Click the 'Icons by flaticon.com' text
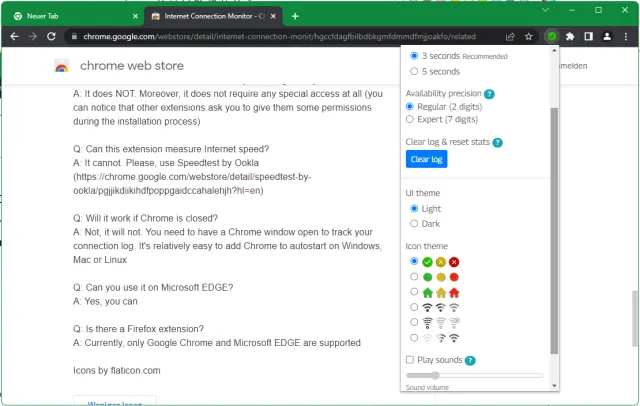 point(117,371)
